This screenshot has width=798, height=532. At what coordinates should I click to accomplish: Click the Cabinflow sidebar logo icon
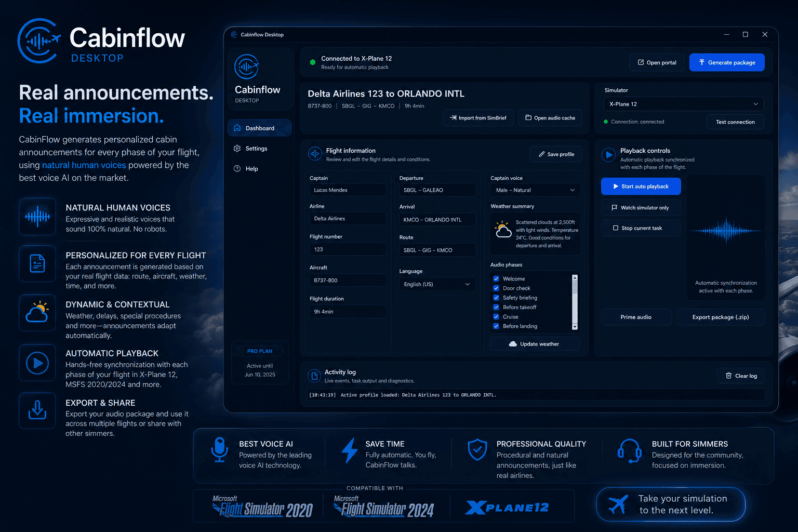click(247, 66)
